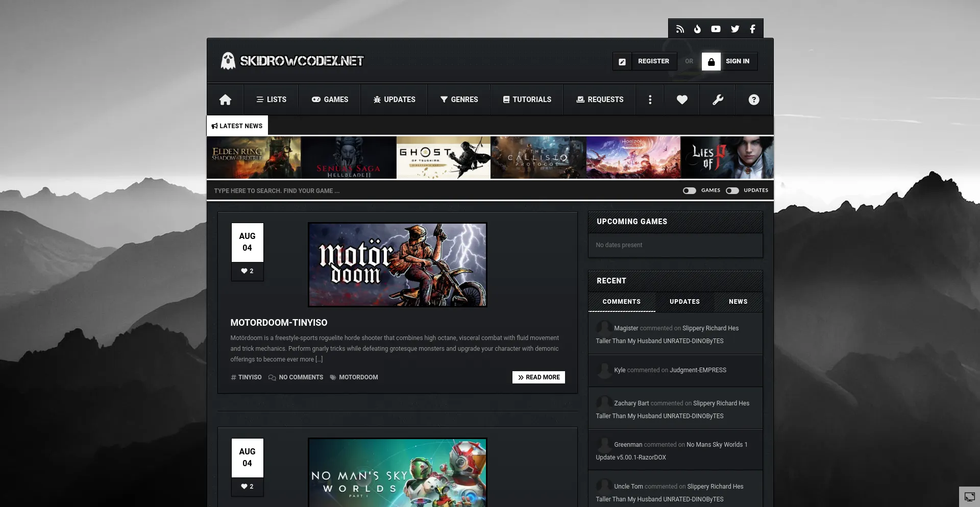Image resolution: width=980 pixels, height=507 pixels.
Task: Click commenter name Kyle
Action: click(620, 370)
